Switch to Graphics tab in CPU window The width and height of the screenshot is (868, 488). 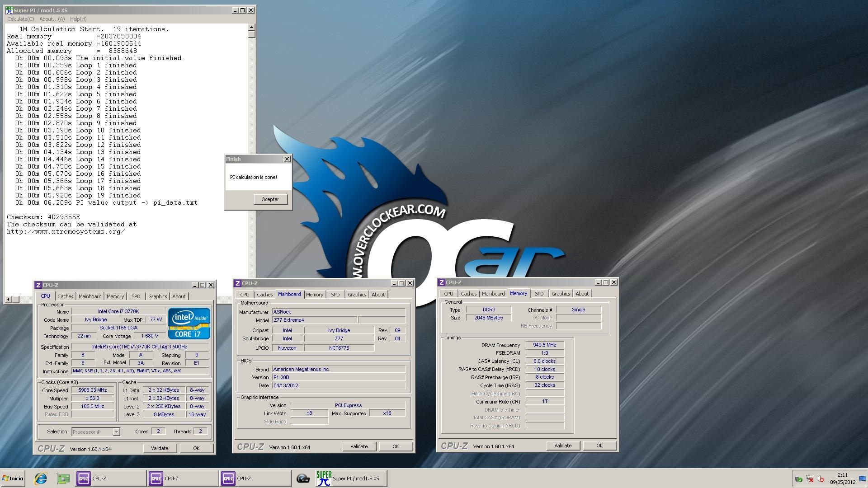click(x=157, y=296)
